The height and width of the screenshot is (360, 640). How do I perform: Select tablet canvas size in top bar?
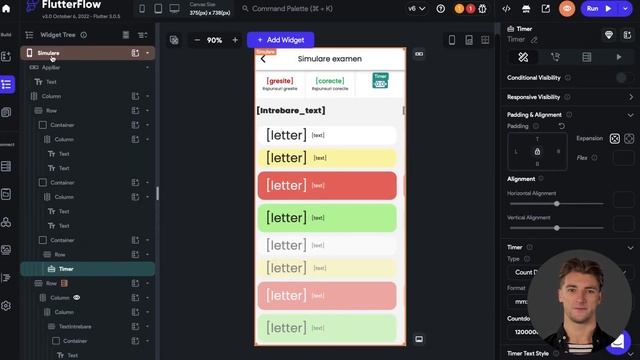[x=158, y=9]
